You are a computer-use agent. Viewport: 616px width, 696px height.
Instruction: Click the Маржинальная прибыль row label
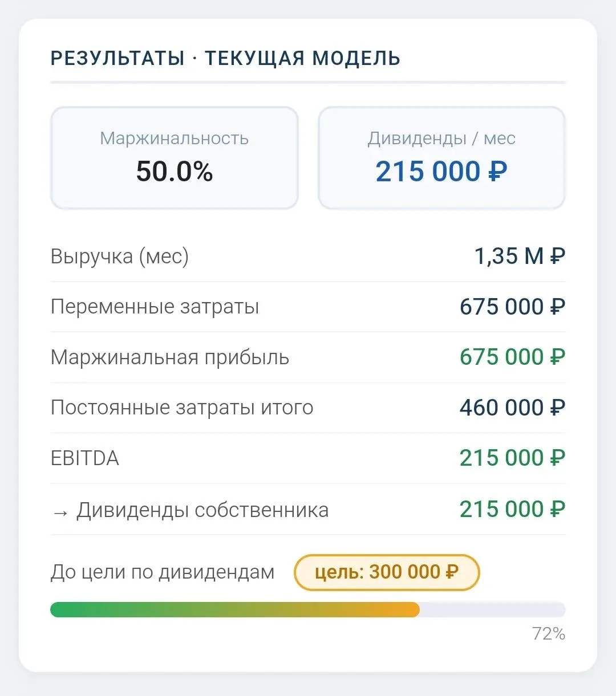(170, 357)
